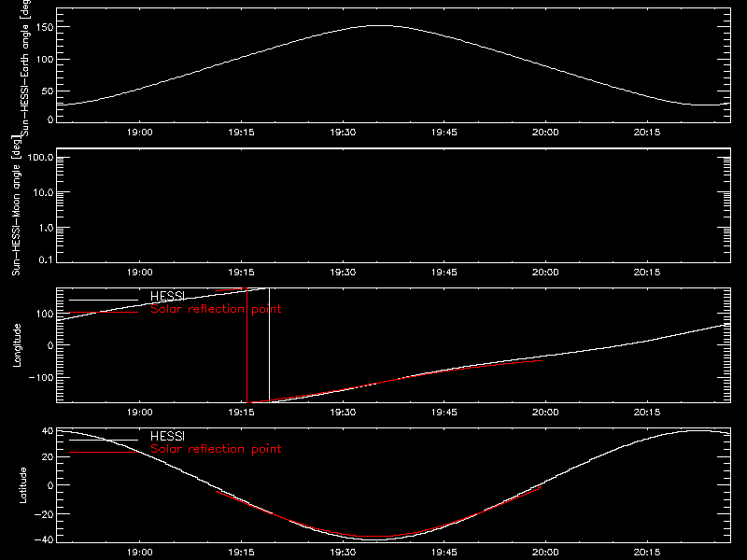The height and width of the screenshot is (560, 747).
Task: Select the -40 tick on Latitude axis
Action: [44, 539]
